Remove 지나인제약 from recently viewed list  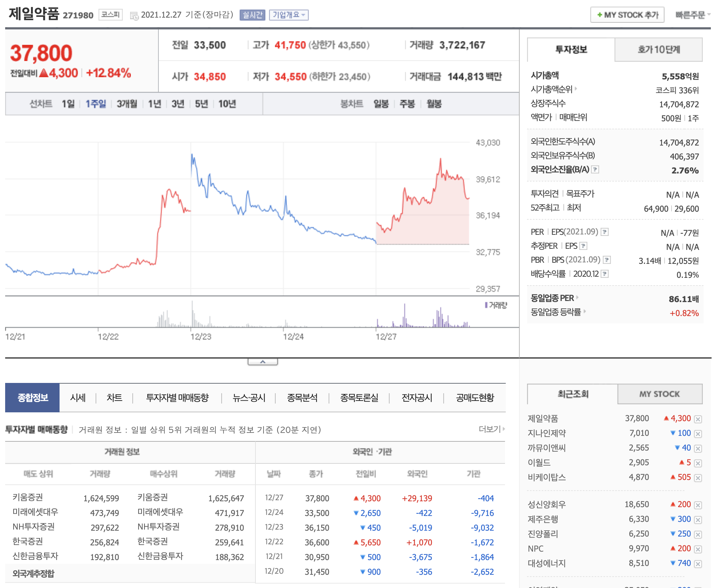pos(698,434)
